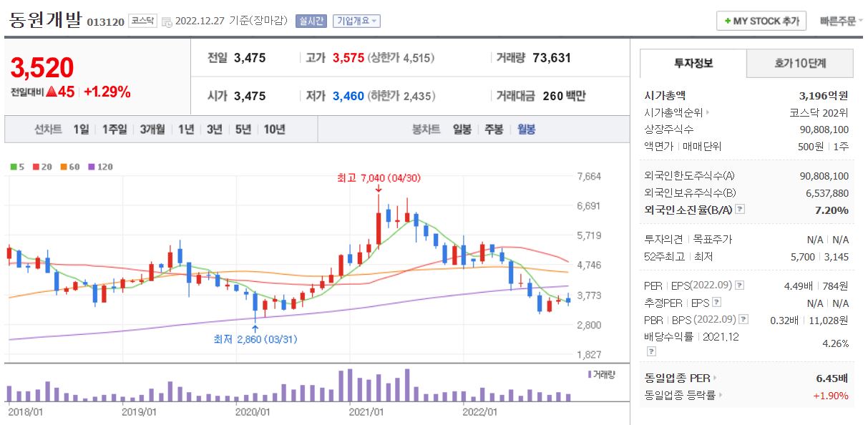Switch candle chart to 월봉

[x=526, y=130]
